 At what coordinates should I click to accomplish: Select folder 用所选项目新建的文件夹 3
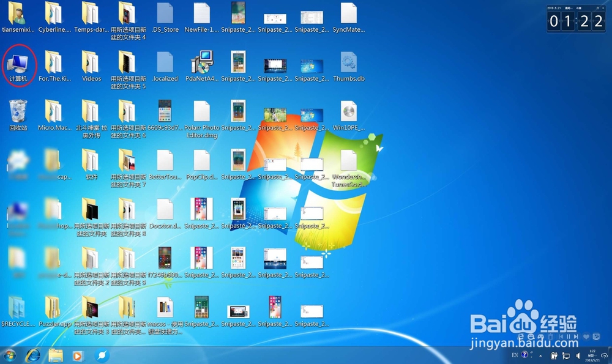91,316
